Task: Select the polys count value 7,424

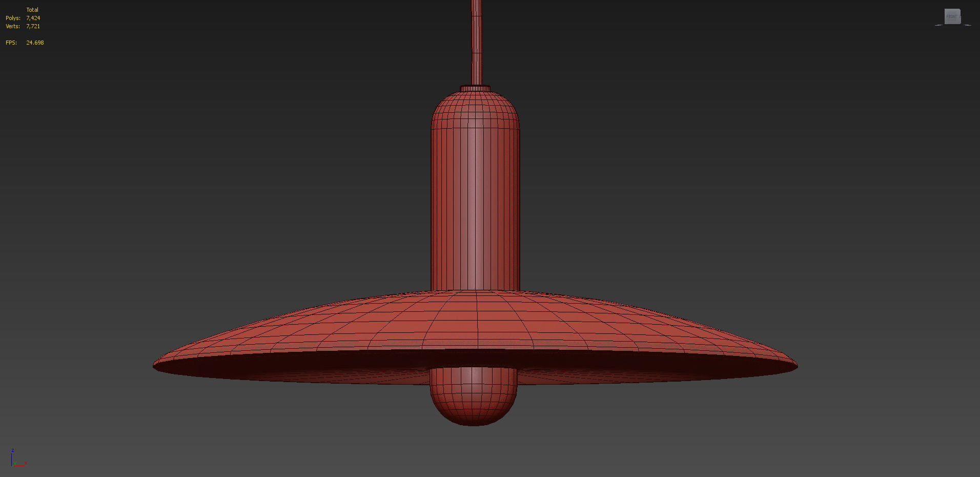Action: (x=33, y=18)
